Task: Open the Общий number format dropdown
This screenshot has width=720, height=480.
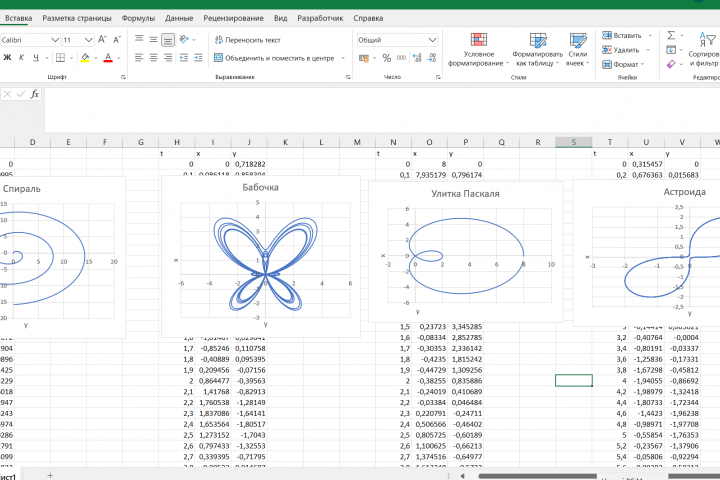Action: point(432,40)
